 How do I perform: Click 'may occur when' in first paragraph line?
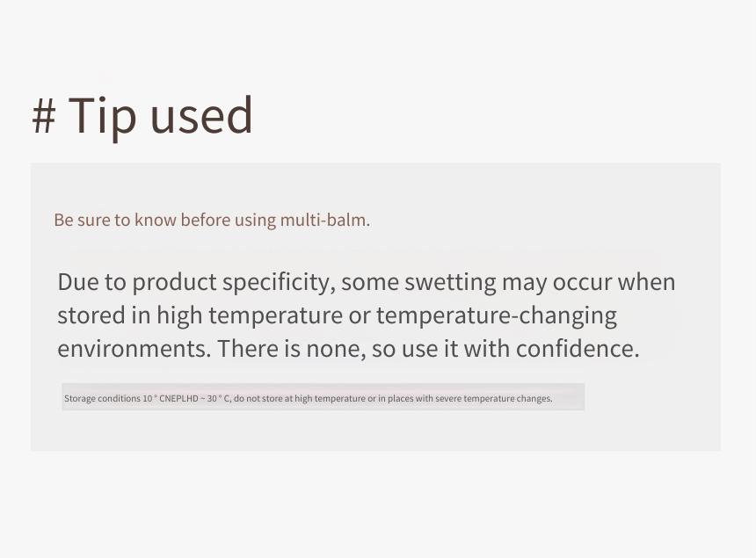tap(588, 283)
